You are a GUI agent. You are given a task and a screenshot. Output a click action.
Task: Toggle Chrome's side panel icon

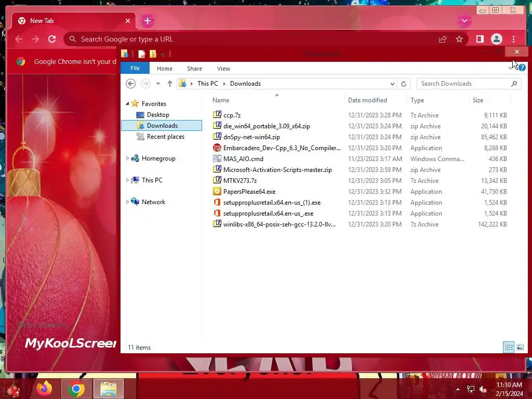coord(480,39)
